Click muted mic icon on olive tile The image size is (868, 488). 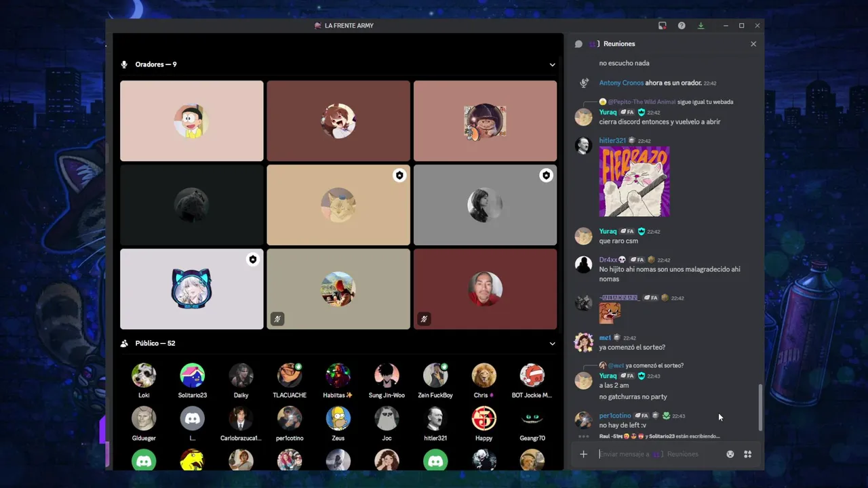tap(277, 319)
